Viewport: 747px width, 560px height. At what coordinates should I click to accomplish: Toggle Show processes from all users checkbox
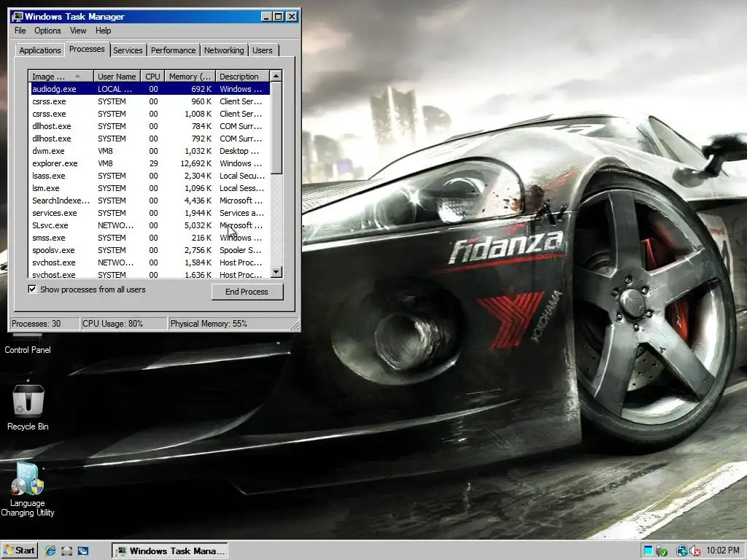click(32, 289)
